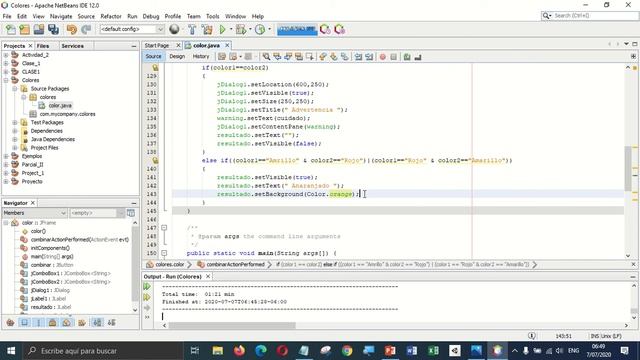Screen dimensions: 640x360
Task: Select combinarActionPerformed in Navigator
Action: (x=80, y=240)
